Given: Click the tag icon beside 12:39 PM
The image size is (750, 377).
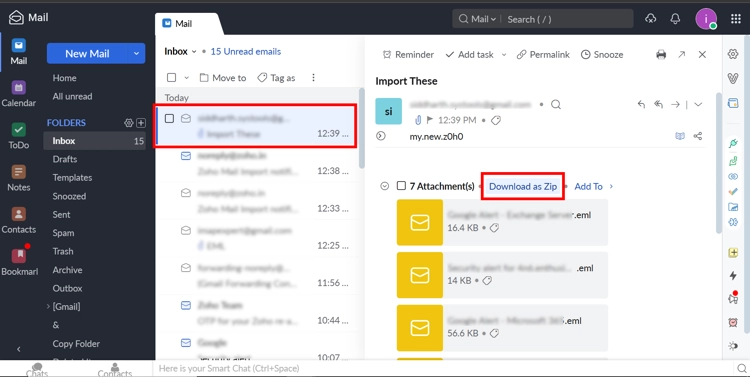Looking at the screenshot, I should [496, 120].
